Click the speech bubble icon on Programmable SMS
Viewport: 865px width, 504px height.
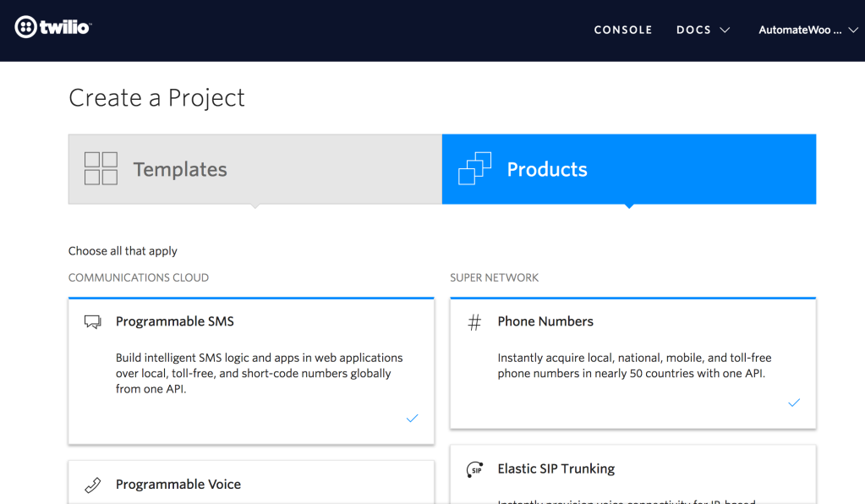pos(93,320)
